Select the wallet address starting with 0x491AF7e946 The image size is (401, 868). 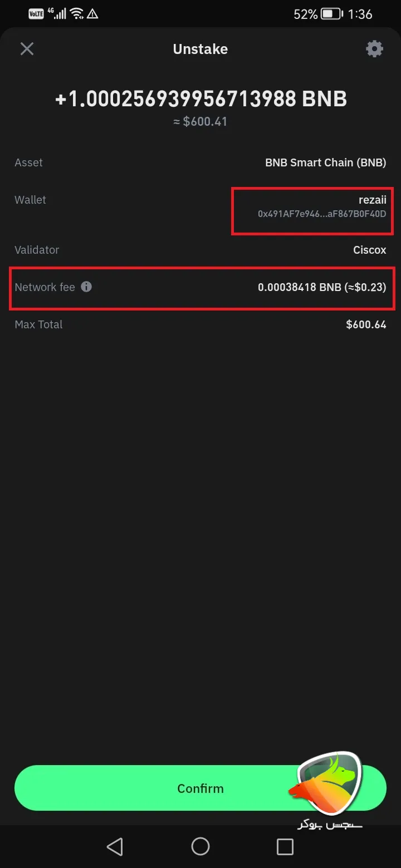322,214
